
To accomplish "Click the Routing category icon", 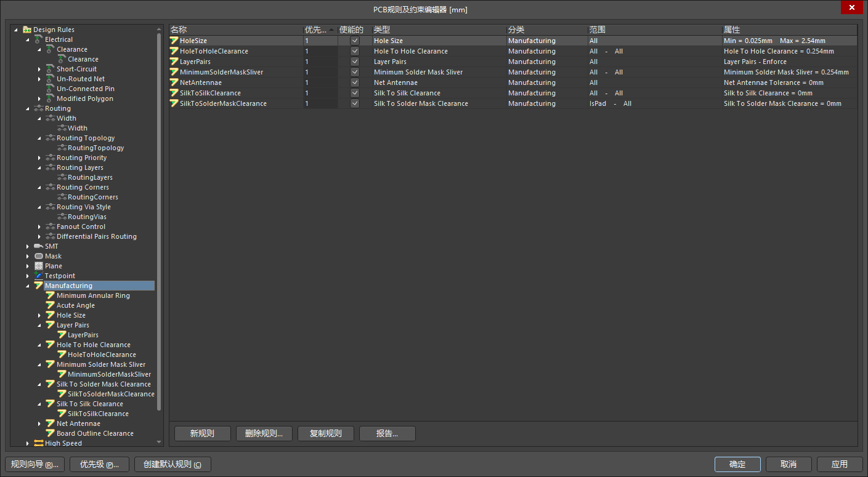I will [39, 108].
